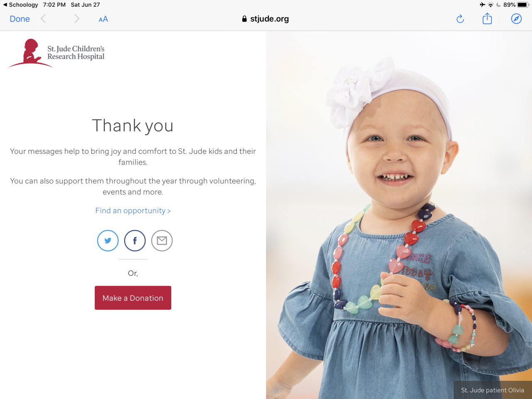Viewport: 532px width, 399px height.
Task: Click the St. Jude Children's Research Hospital logo
Action: (57, 53)
